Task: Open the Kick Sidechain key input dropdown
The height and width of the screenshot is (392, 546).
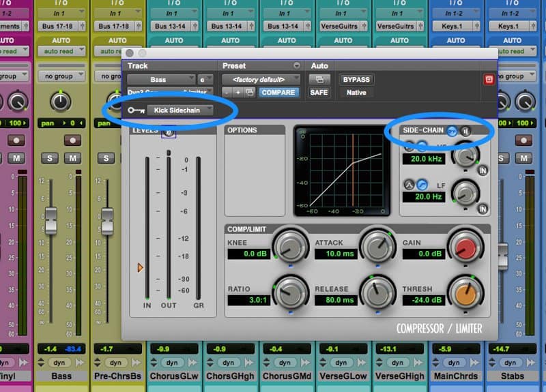Action: coord(181,110)
